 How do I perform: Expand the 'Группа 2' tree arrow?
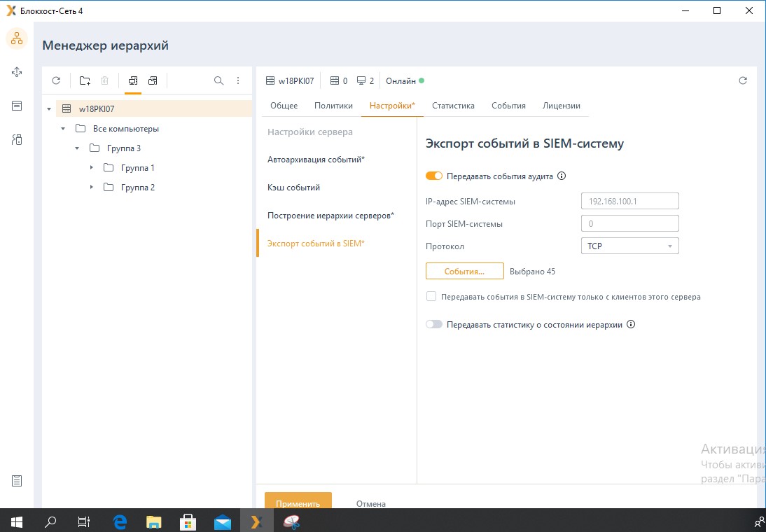coord(91,187)
